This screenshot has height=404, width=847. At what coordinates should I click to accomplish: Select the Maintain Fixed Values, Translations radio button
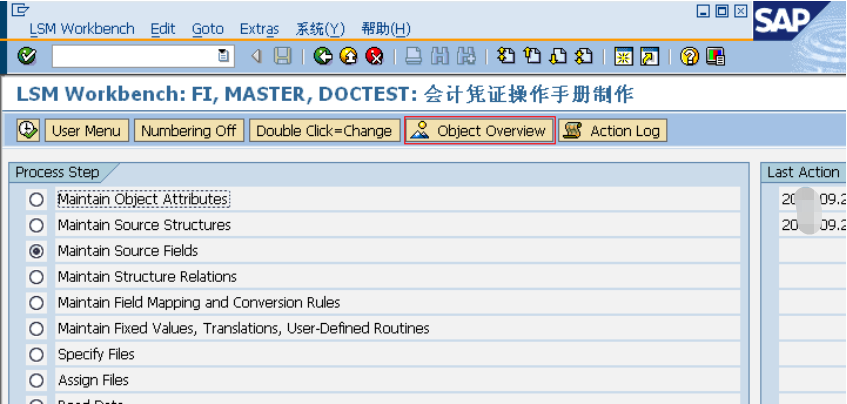click(36, 329)
